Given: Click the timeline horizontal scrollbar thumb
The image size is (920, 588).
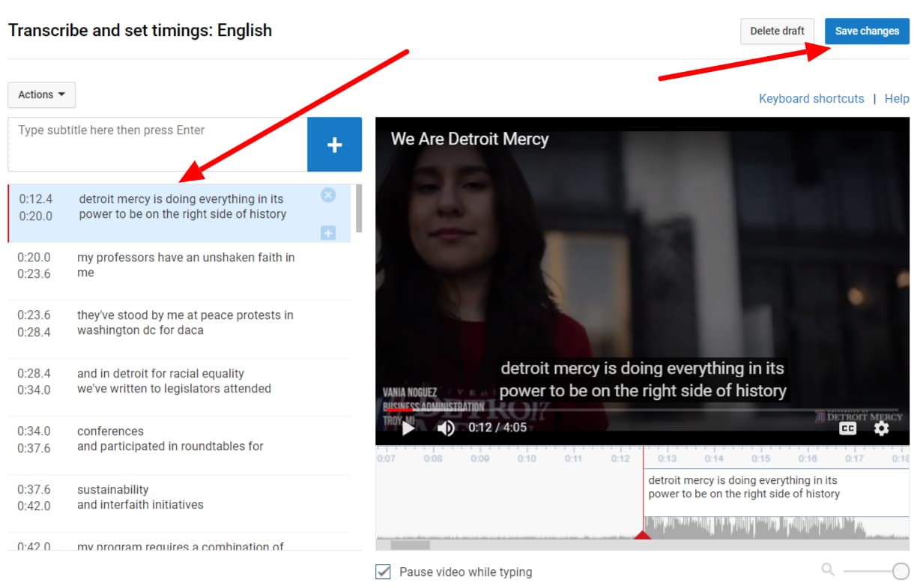Looking at the screenshot, I should coord(411,545).
